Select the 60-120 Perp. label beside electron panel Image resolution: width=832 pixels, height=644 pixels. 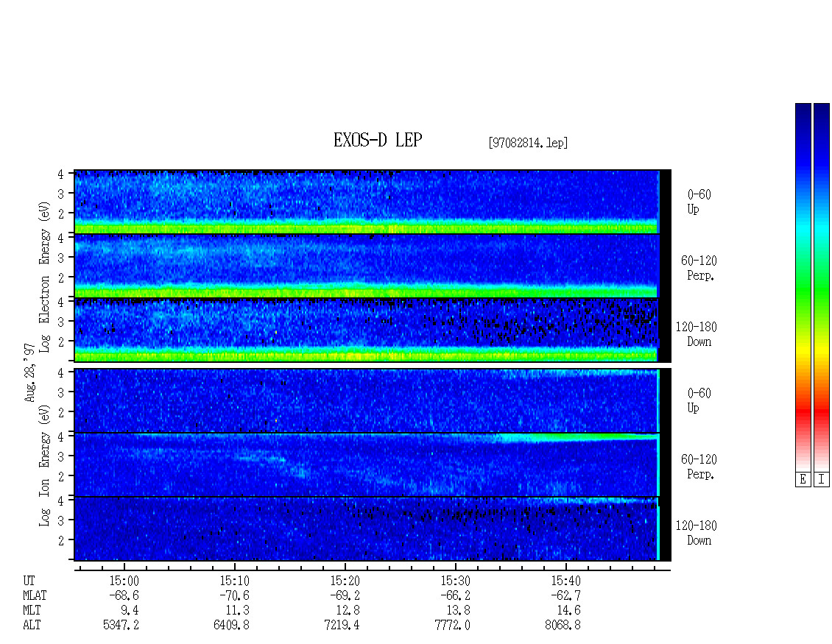(x=699, y=268)
